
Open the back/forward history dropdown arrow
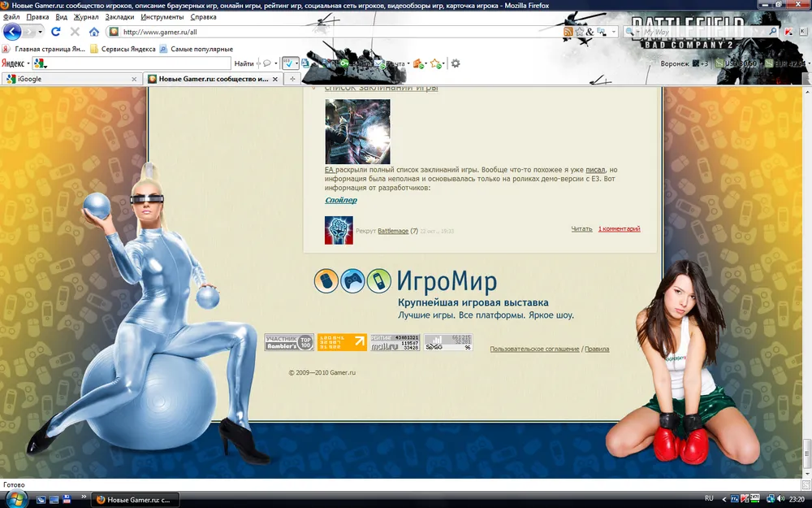click(x=38, y=32)
